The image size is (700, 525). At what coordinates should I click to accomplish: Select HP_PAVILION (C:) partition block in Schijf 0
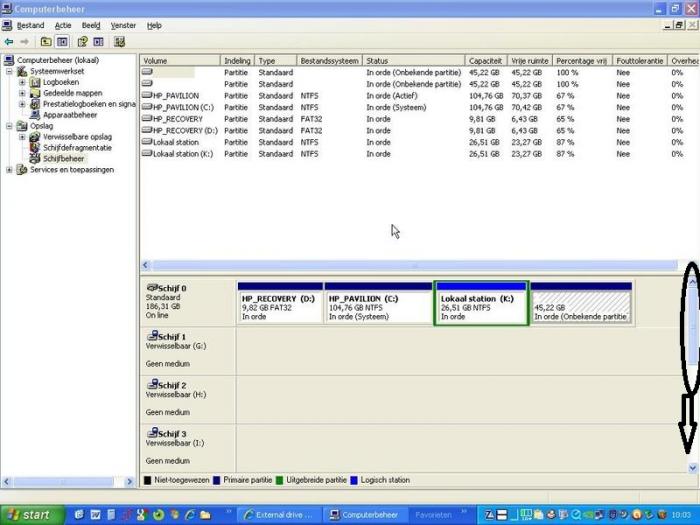(x=378, y=302)
